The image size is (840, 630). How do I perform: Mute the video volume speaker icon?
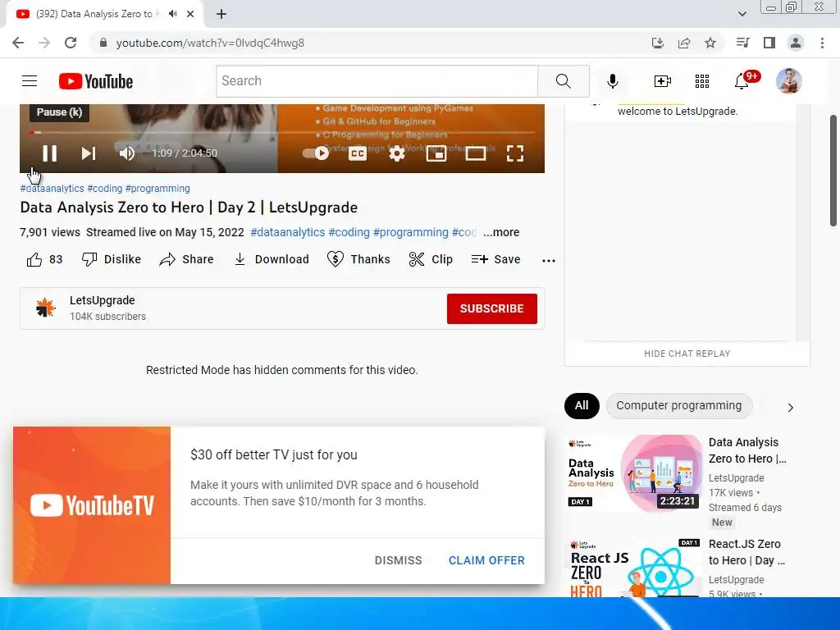127,153
